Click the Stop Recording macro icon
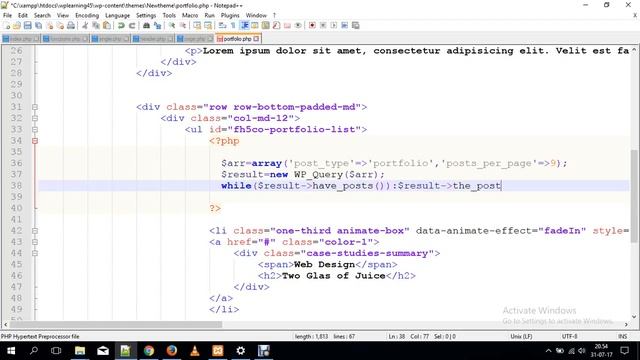The image size is (640, 360). tap(323, 25)
